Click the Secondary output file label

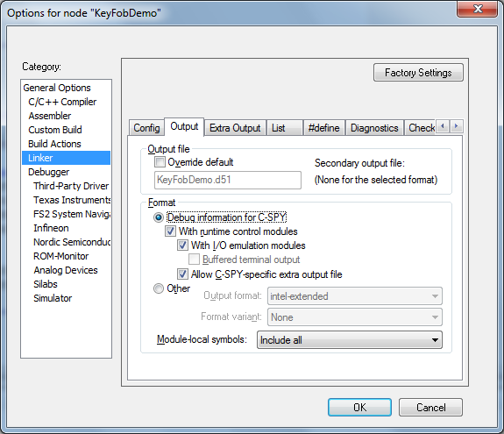point(359,163)
